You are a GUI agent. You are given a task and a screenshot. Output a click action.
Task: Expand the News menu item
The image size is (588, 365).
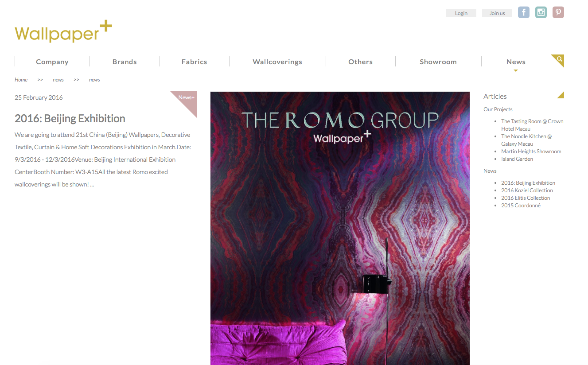516,62
